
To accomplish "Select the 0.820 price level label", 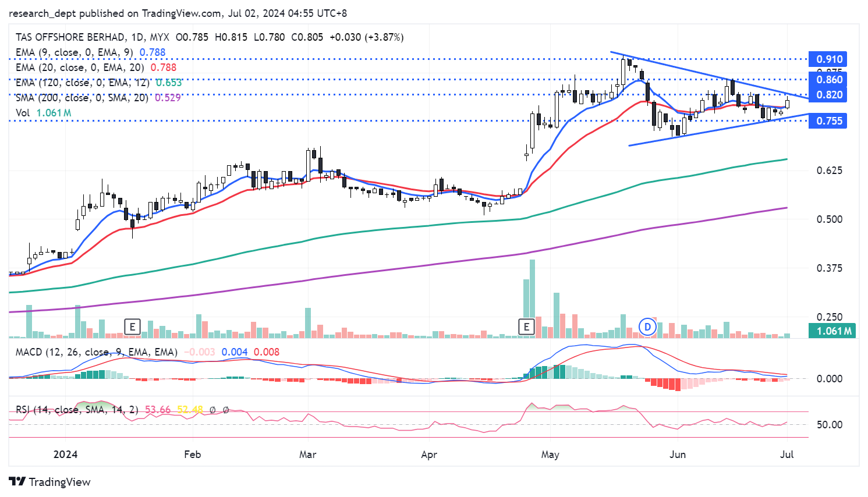I will click(x=829, y=95).
